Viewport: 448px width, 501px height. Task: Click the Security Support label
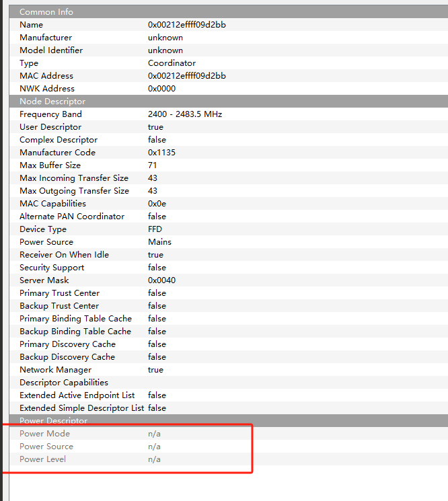coord(52,268)
